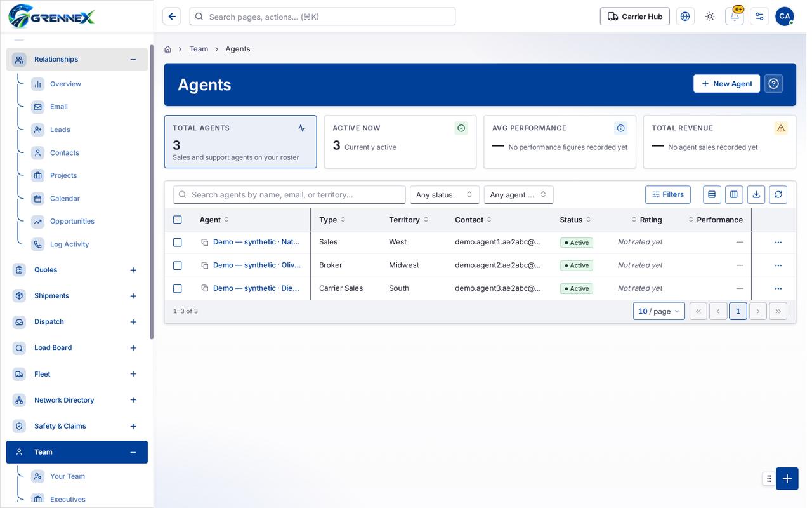The width and height of the screenshot is (812, 508).
Task: Tick the West Sales agent checkbox
Action: tap(178, 243)
